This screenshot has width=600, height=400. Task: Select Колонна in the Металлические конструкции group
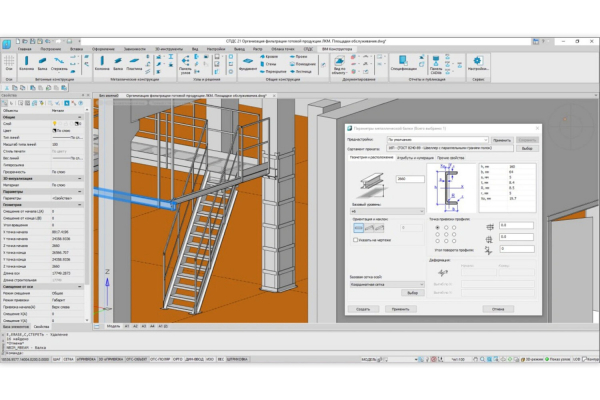(x=102, y=63)
